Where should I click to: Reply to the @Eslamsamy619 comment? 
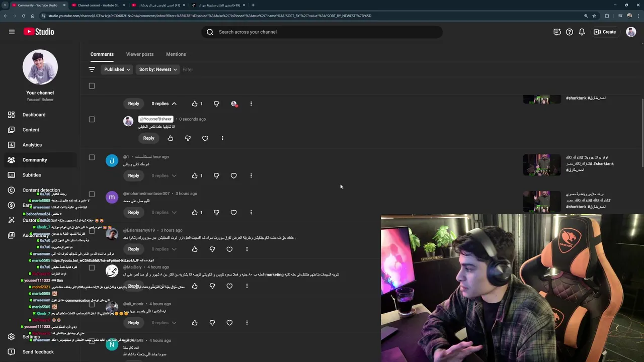click(133, 249)
